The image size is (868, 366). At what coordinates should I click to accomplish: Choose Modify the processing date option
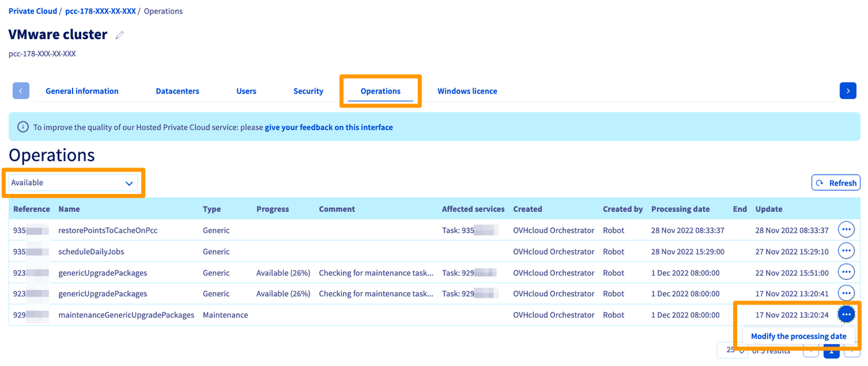coord(798,336)
